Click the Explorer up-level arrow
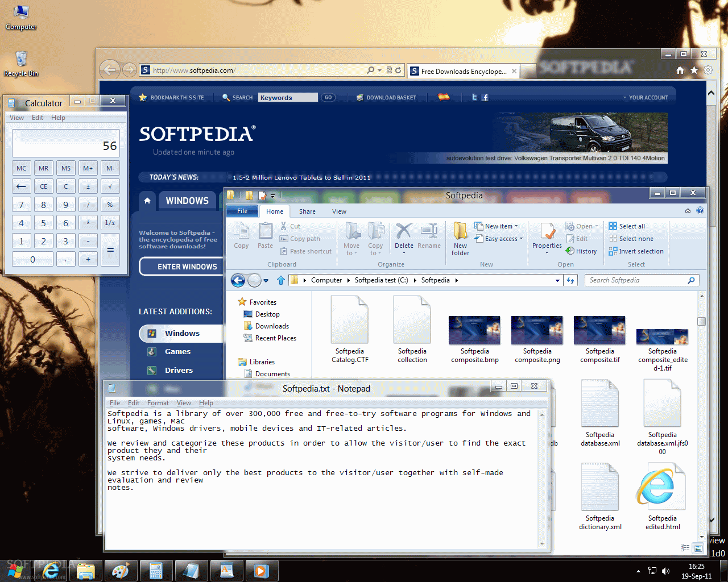728x582 pixels. [281, 280]
